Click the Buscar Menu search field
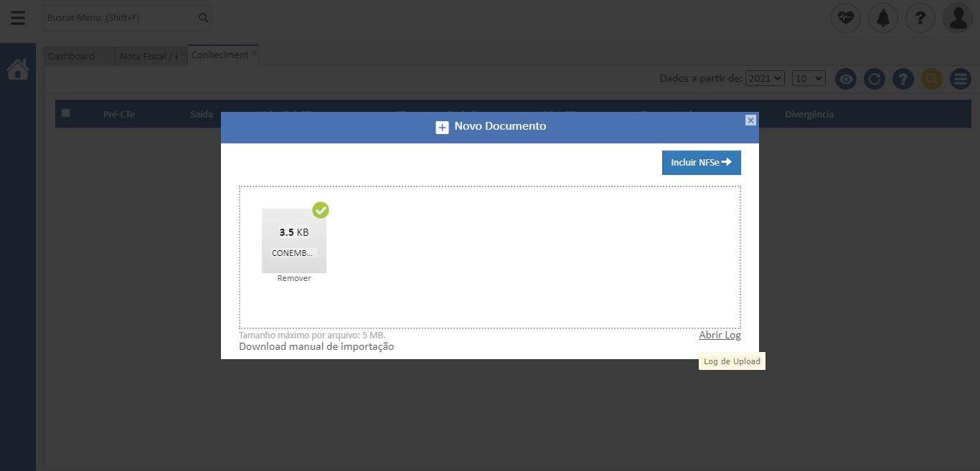 click(119, 18)
